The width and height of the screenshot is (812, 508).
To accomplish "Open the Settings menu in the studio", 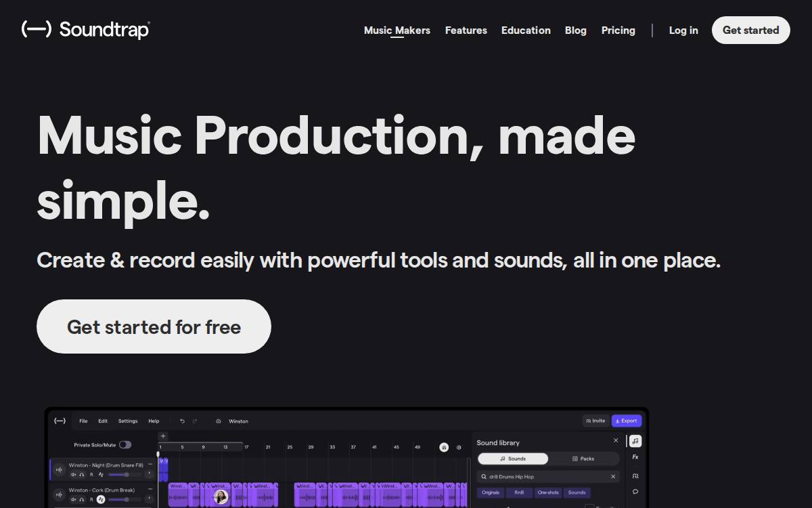I will click(x=128, y=421).
